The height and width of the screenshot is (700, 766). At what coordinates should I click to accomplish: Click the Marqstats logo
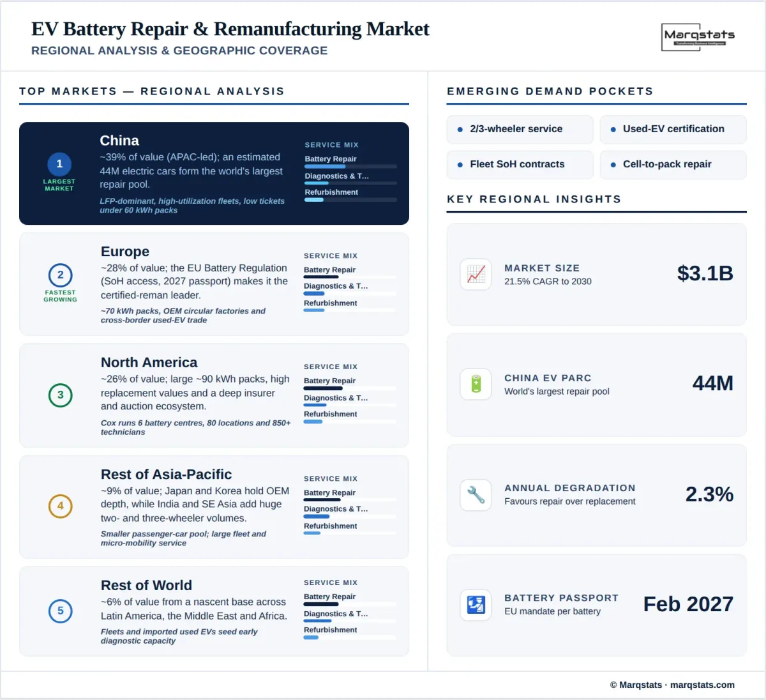click(x=699, y=37)
